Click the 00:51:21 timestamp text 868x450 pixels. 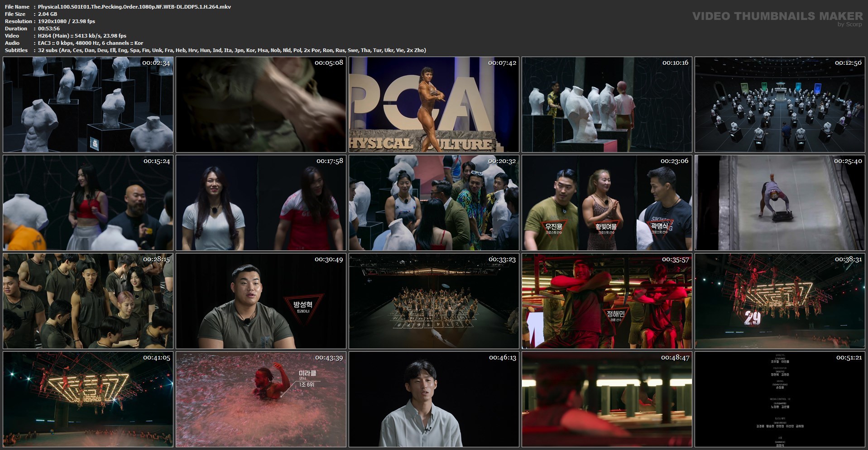(849, 358)
